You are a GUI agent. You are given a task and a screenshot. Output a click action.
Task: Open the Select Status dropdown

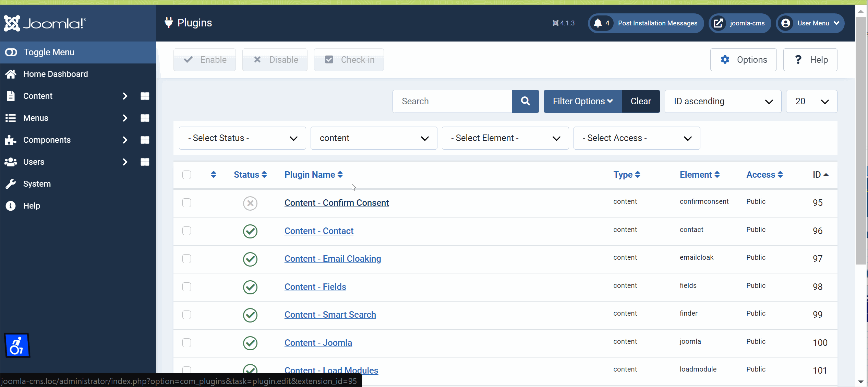[242, 138]
